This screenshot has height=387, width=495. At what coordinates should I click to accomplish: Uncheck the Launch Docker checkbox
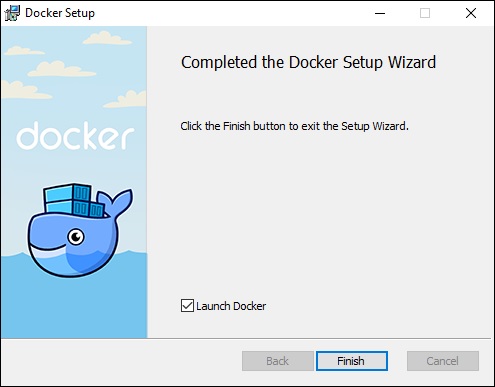[x=187, y=306]
